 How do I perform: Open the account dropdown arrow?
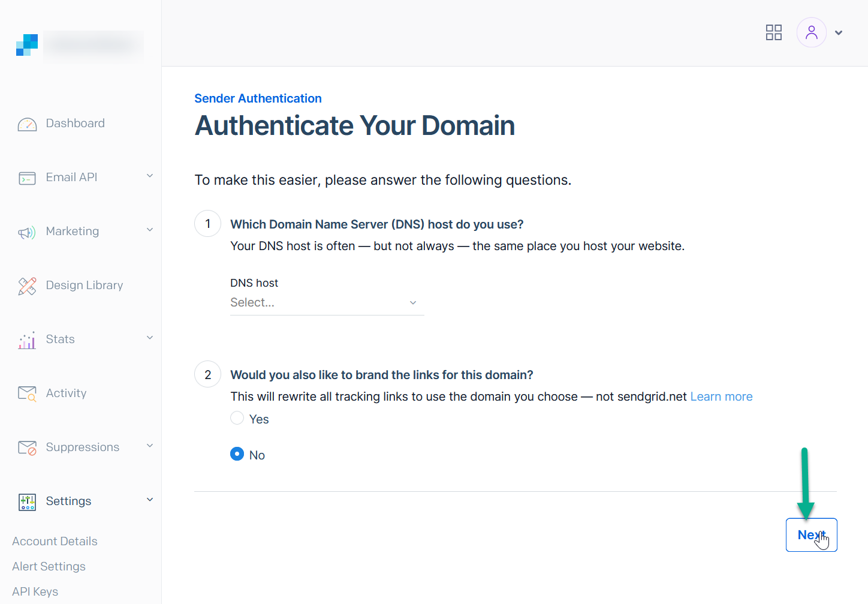[x=839, y=33]
